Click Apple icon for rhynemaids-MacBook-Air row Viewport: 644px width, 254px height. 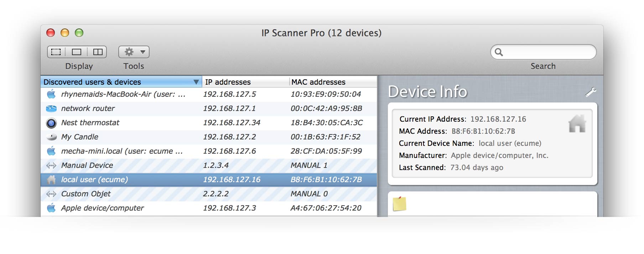coord(52,94)
